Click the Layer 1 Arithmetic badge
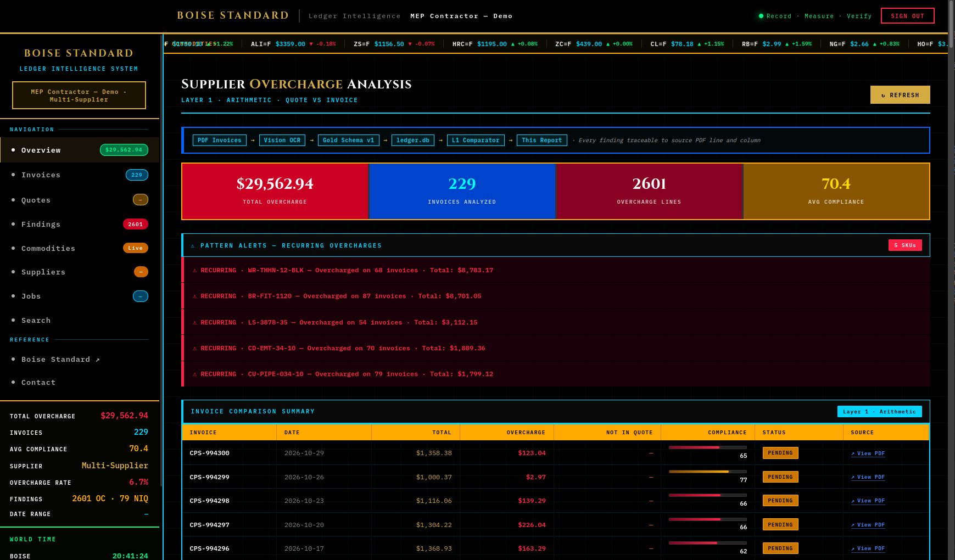The width and height of the screenshot is (955, 560). (x=879, y=411)
